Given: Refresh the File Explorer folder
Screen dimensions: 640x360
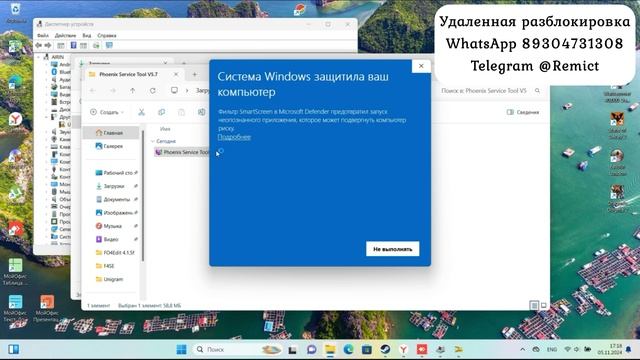Looking at the screenshot, I should click(153, 91).
